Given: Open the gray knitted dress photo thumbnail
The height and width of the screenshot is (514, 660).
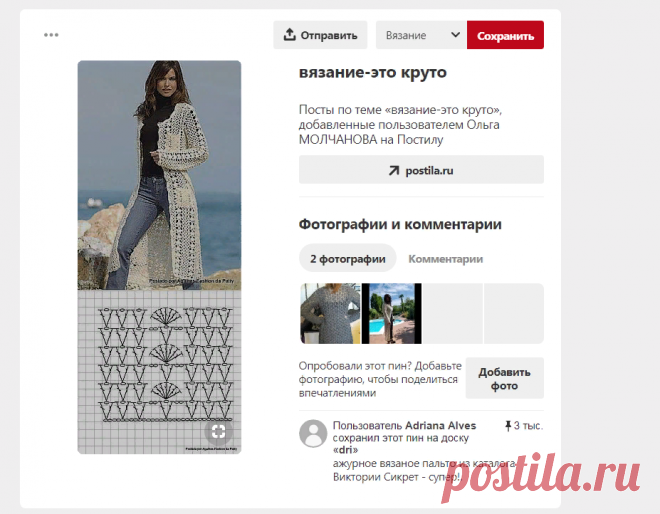Looking at the screenshot, I should click(x=330, y=314).
